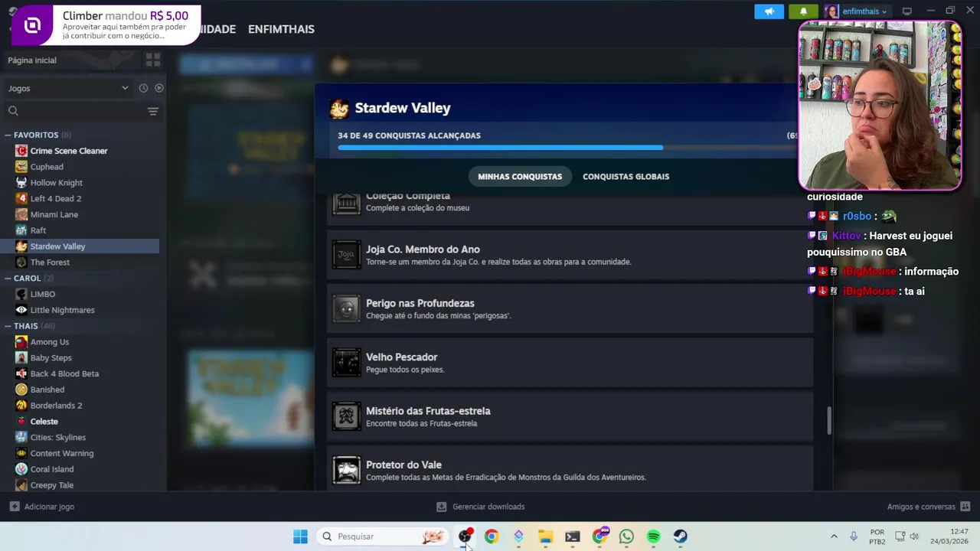The width and height of the screenshot is (980, 551).
Task: Go to Página inicial in library
Action: [x=32, y=60]
